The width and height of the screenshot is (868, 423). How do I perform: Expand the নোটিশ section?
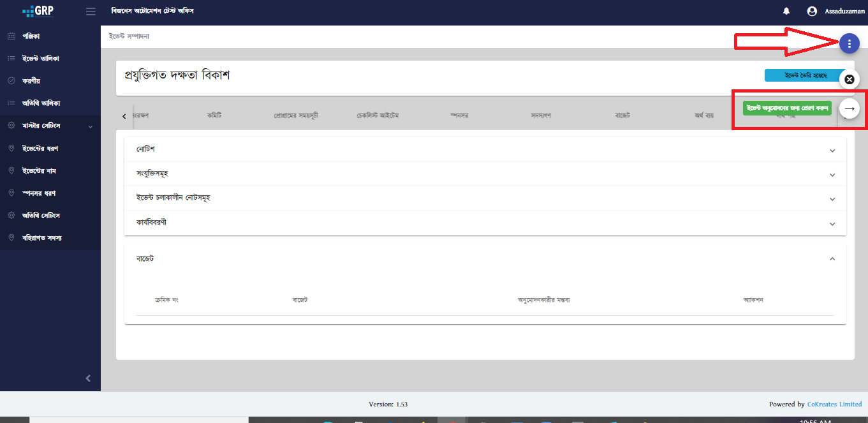tap(485, 149)
